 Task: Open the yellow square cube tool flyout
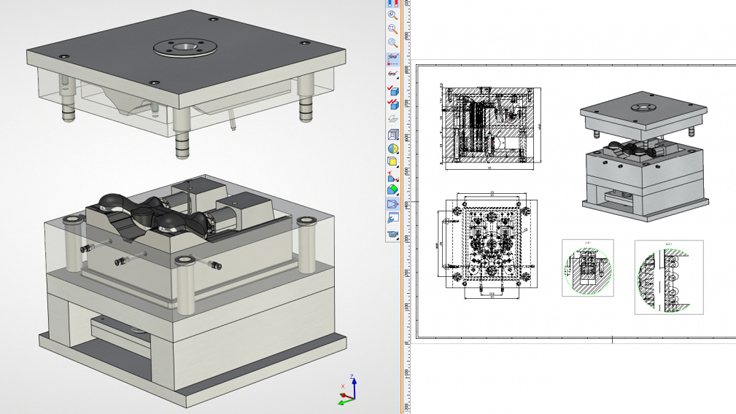point(393,162)
